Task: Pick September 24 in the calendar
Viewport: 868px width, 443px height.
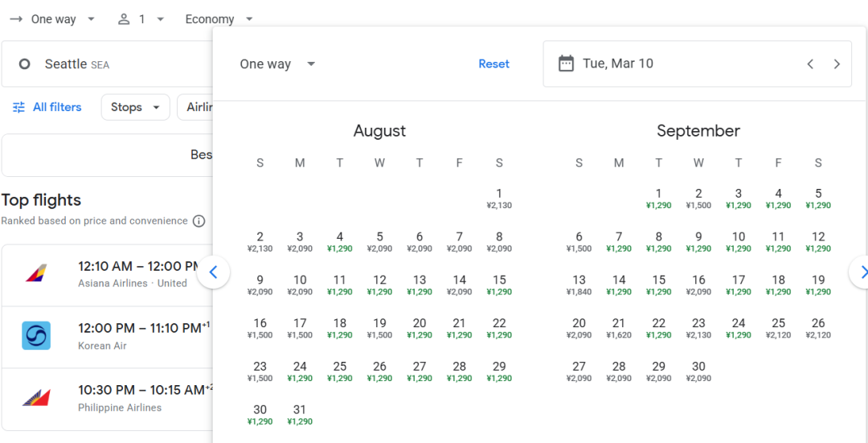Action: pos(739,328)
